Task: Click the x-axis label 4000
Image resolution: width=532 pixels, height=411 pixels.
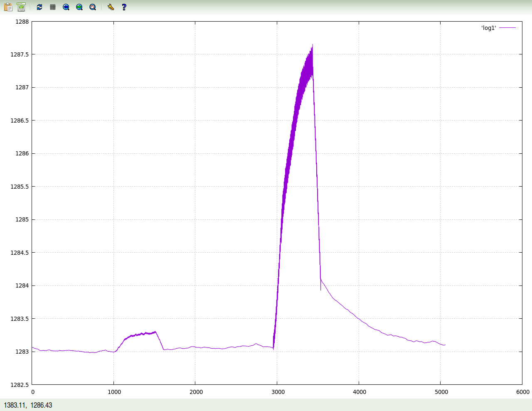Action: tap(360, 392)
